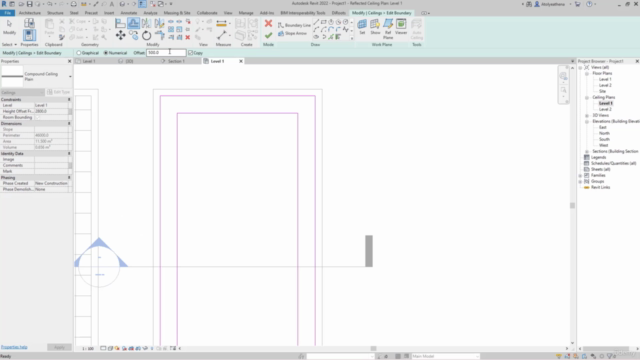Toggle the Copy checkbox in options bar

point(190,53)
